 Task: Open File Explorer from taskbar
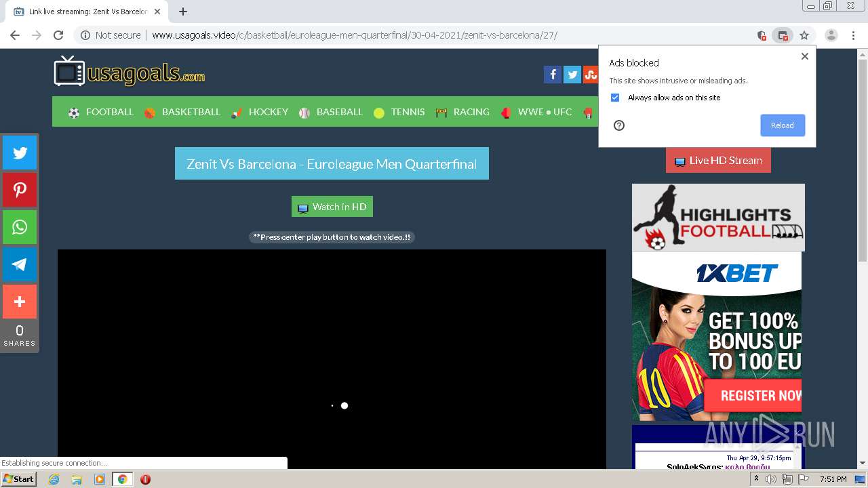coord(77,479)
